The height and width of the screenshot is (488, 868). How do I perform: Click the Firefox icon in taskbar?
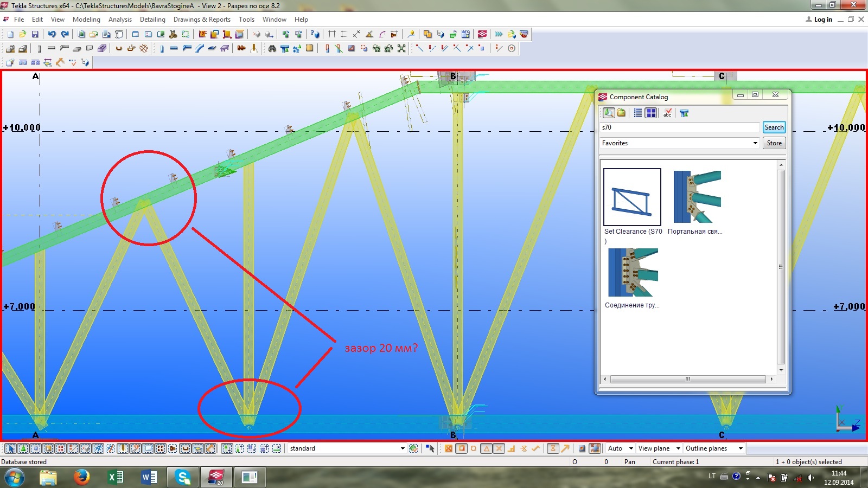82,477
